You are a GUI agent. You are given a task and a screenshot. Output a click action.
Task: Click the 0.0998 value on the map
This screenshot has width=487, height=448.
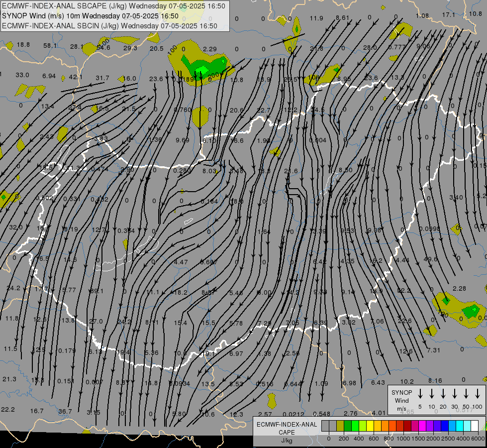[x=429, y=228]
